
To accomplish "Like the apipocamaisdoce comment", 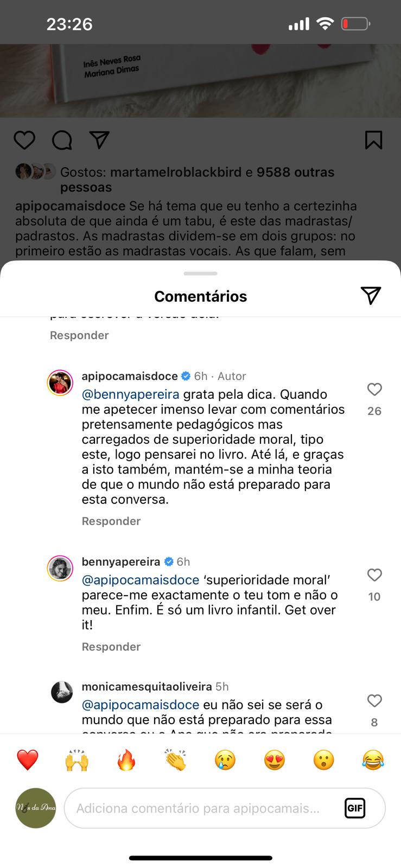I will coord(374,390).
